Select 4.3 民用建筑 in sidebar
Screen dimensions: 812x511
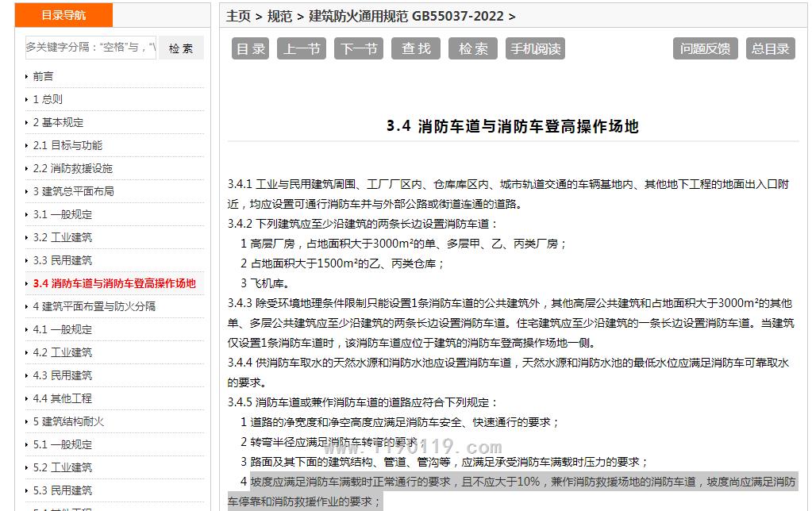(63, 375)
